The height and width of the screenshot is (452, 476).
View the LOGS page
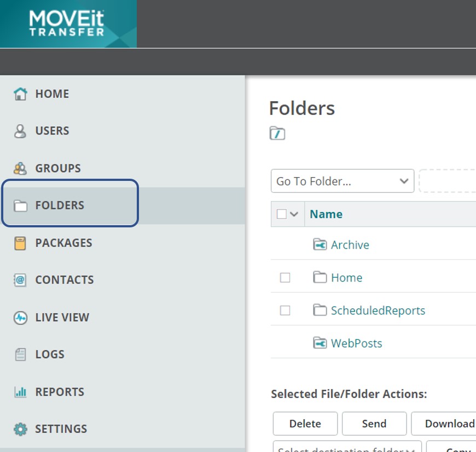point(50,354)
